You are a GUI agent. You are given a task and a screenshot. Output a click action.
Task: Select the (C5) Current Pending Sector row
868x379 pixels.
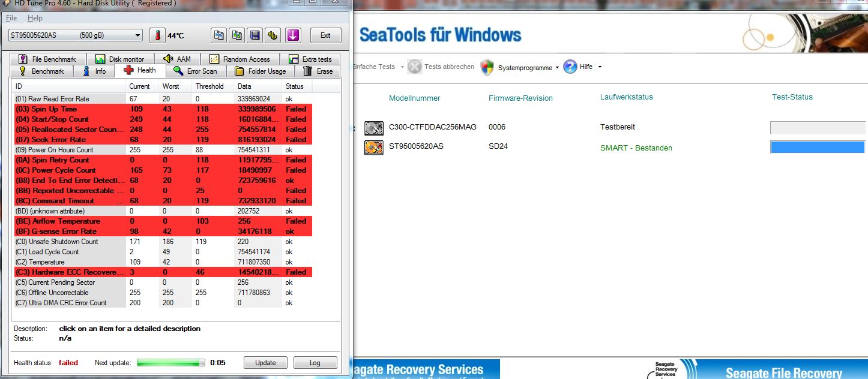(x=163, y=282)
